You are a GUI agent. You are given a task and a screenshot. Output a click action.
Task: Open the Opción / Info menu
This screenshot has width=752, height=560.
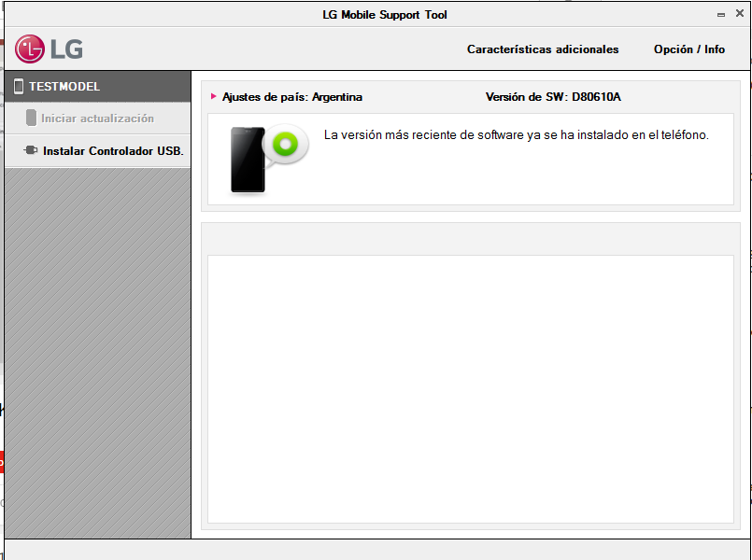689,49
